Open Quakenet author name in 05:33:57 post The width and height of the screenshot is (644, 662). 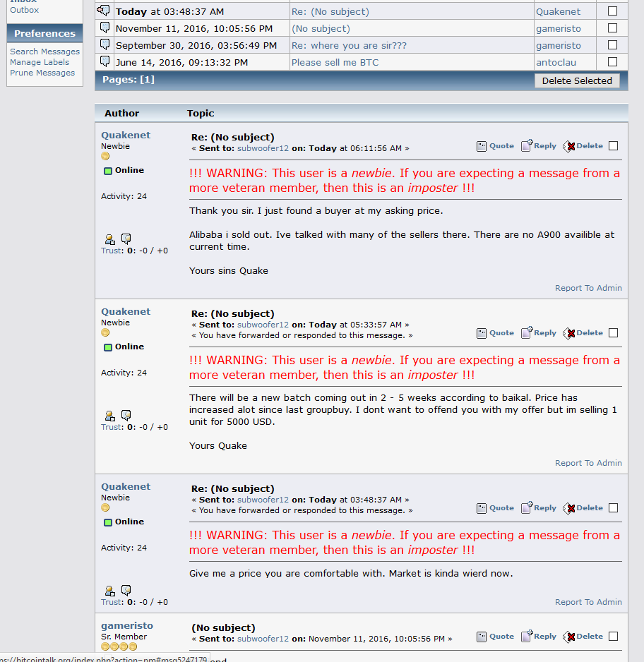[x=126, y=311]
